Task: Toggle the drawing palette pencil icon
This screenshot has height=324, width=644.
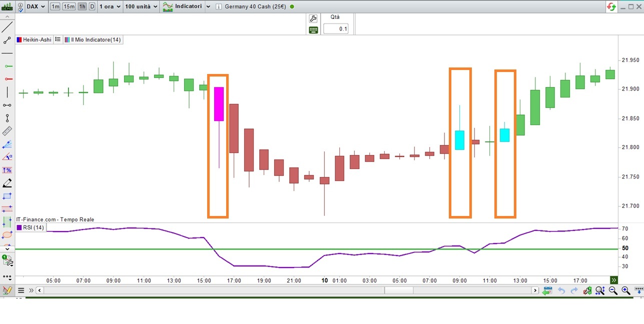Action: point(7,290)
